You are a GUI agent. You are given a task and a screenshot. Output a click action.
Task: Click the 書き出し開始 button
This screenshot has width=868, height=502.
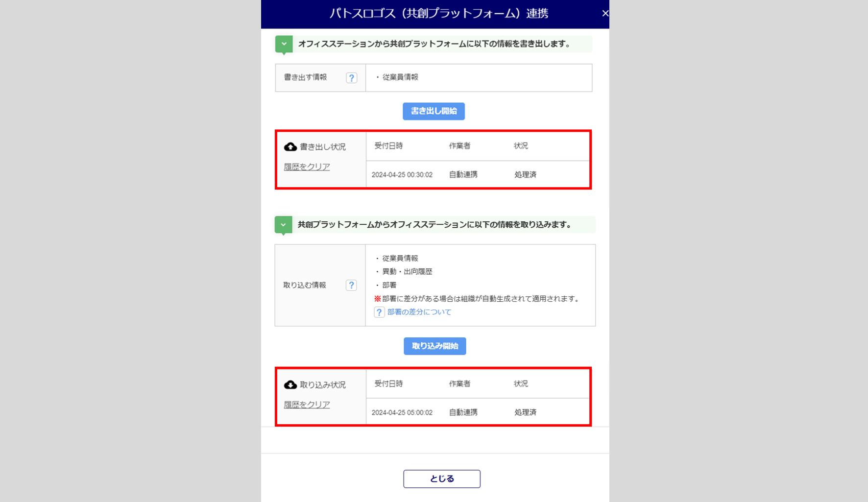(x=434, y=111)
